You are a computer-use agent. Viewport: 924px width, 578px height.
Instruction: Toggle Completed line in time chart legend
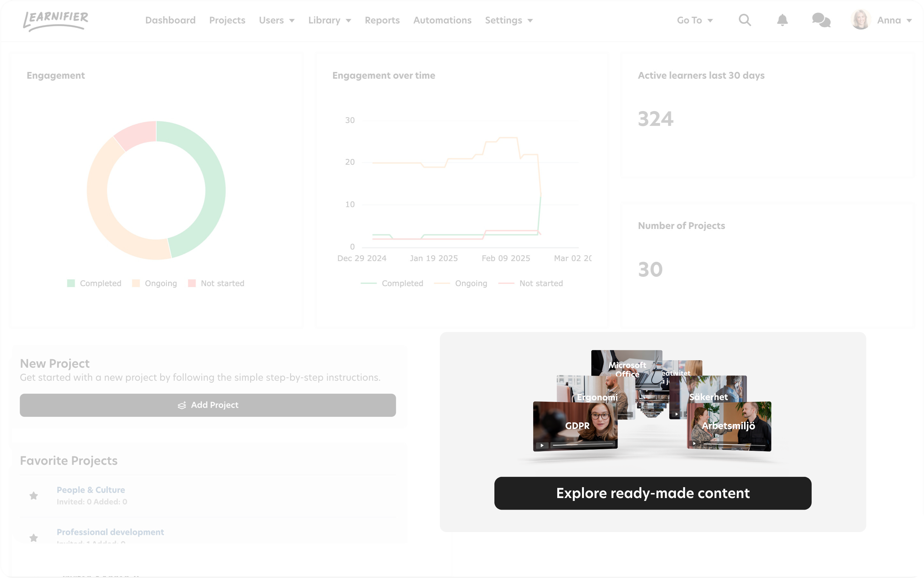392,283
